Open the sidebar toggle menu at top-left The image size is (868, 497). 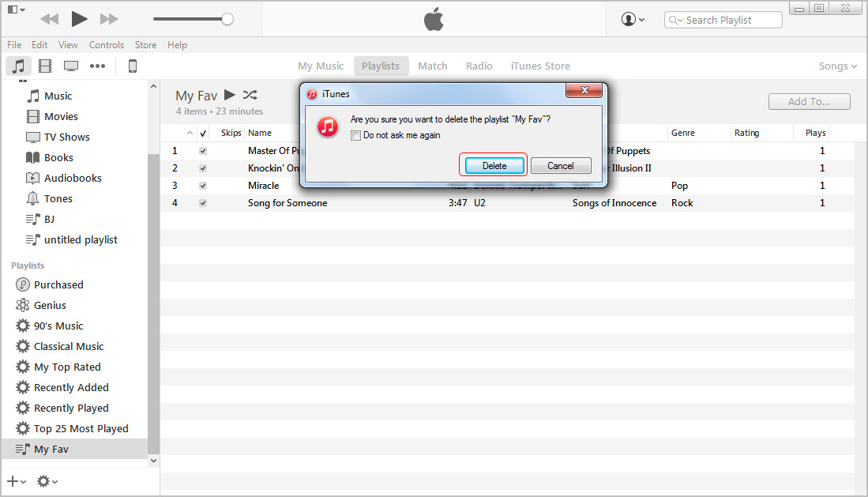[x=16, y=9]
